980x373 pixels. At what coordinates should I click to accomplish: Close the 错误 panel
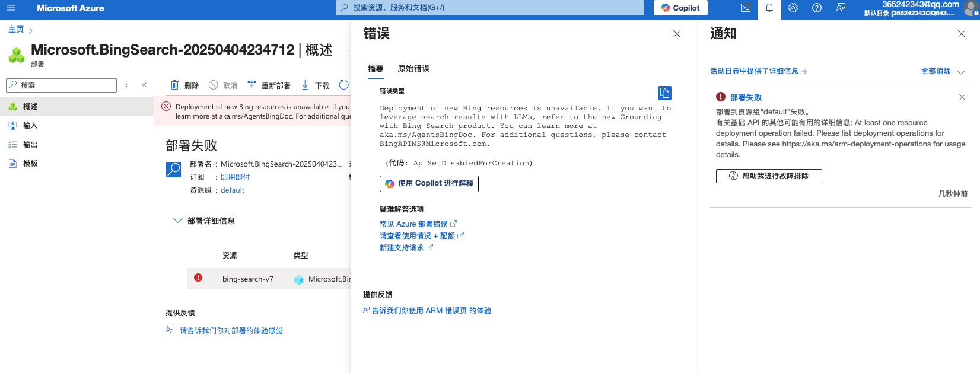tap(677, 34)
